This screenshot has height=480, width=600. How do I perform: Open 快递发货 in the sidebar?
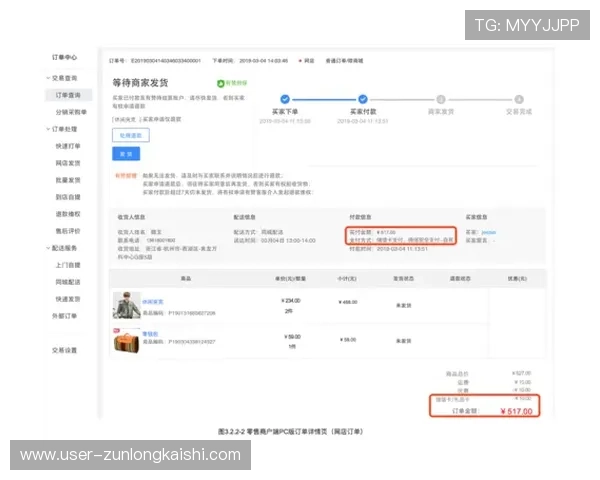click(68, 299)
